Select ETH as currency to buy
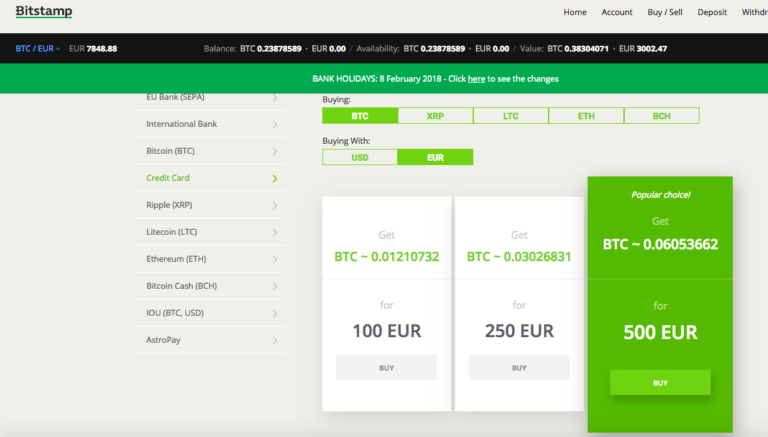The width and height of the screenshot is (768, 437). (x=586, y=116)
